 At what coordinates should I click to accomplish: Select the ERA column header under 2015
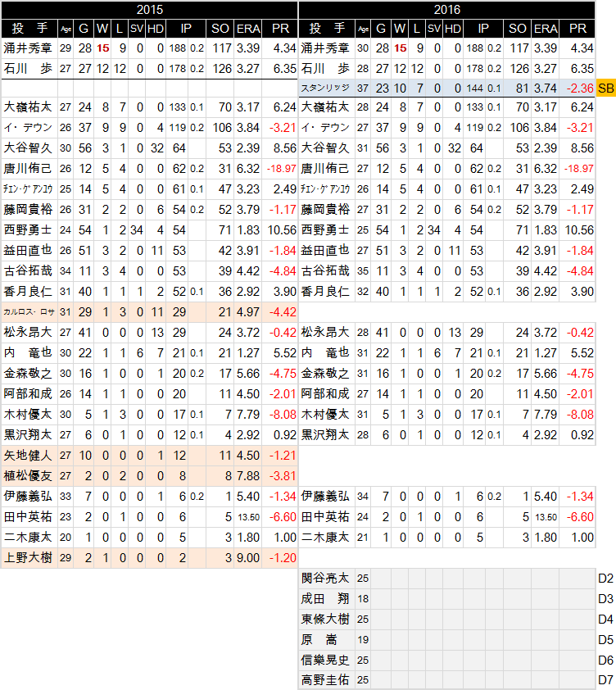tap(248, 29)
